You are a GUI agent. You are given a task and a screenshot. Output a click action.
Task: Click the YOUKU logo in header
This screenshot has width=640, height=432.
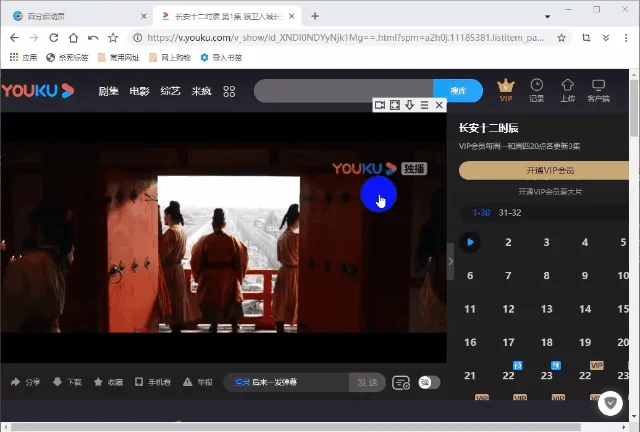(x=38, y=91)
